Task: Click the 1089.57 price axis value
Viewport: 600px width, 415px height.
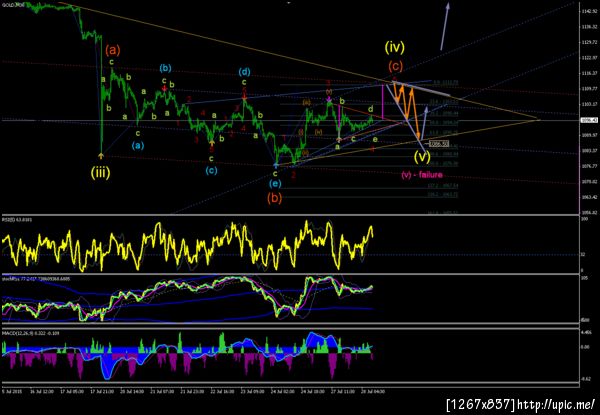Action: coord(589,135)
